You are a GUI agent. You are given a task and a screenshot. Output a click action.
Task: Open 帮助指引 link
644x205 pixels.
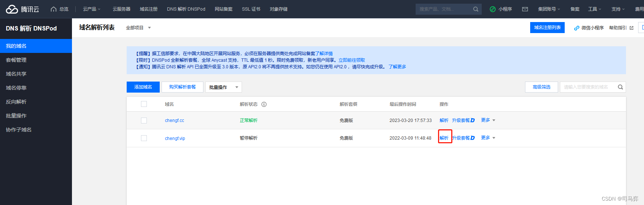pyautogui.click(x=618, y=28)
